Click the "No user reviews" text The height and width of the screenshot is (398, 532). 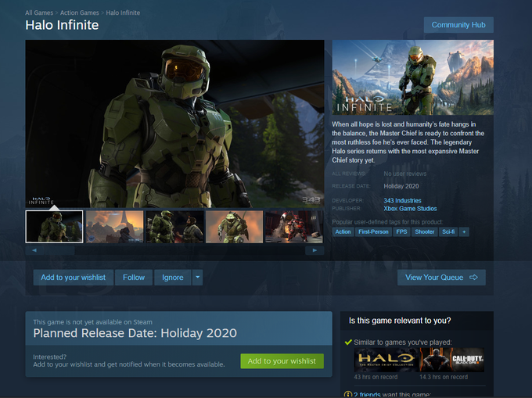[x=405, y=174]
